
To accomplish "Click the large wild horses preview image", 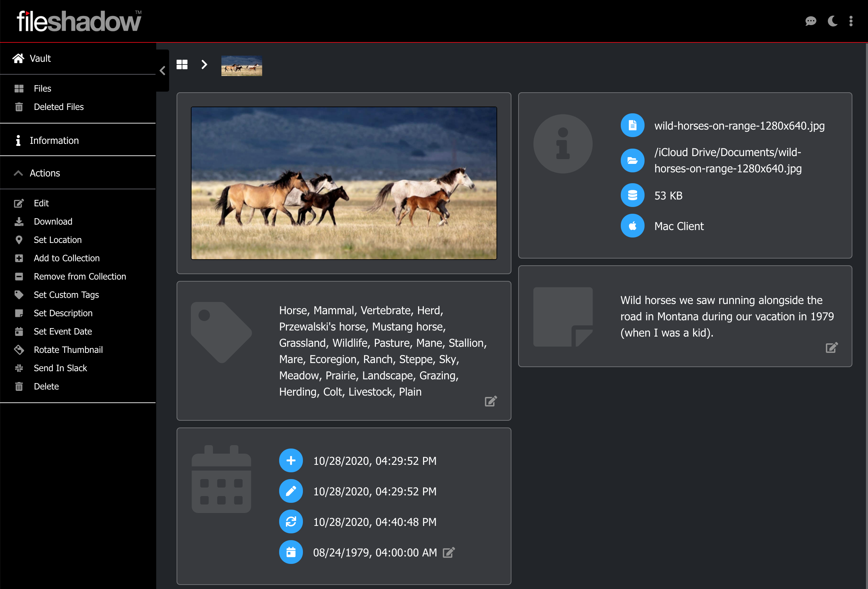I will [344, 183].
